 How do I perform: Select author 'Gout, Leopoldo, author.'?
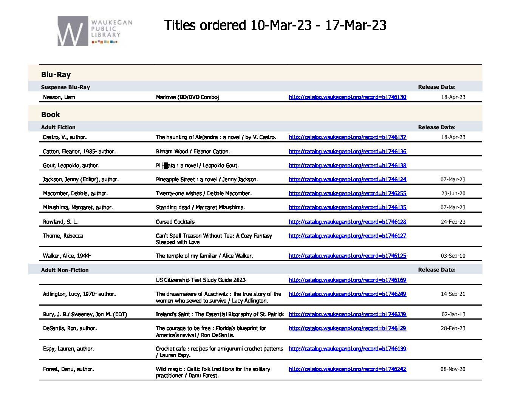(x=71, y=165)
